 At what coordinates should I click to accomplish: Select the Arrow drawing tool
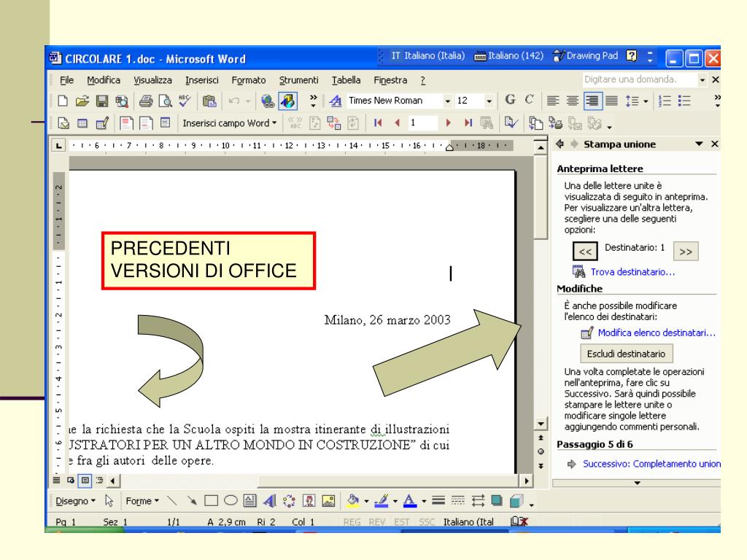click(x=192, y=500)
